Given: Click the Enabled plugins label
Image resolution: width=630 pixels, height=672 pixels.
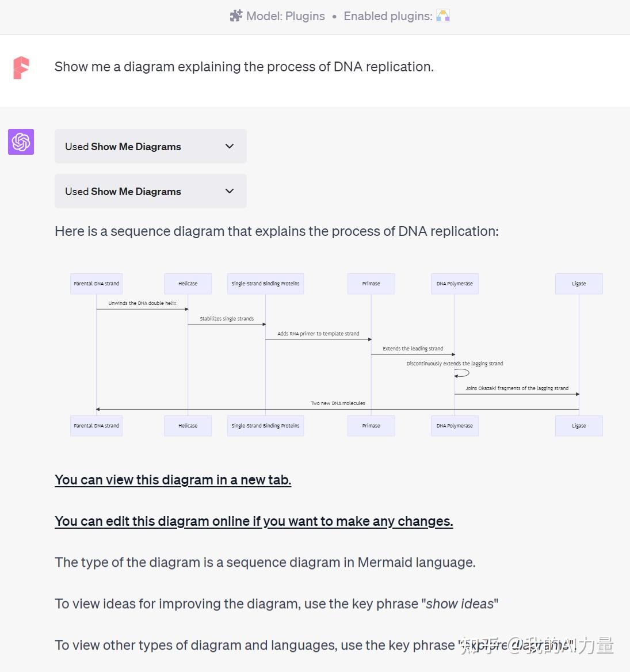Looking at the screenshot, I should pyautogui.click(x=388, y=16).
